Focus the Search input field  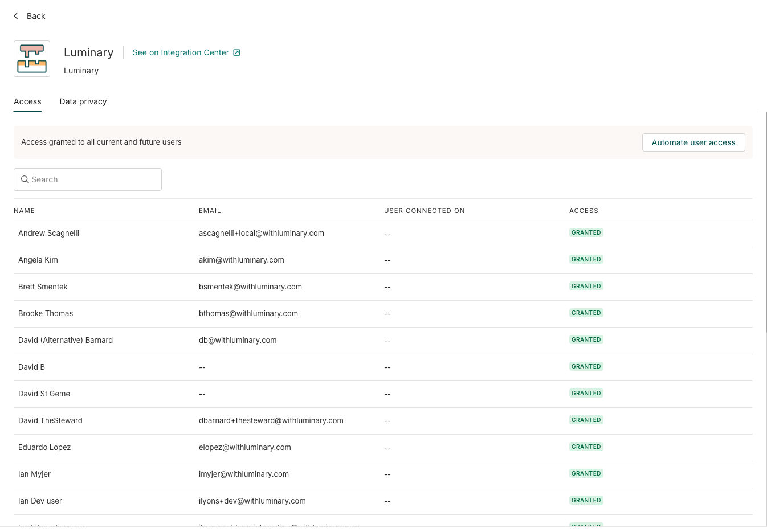pos(88,179)
